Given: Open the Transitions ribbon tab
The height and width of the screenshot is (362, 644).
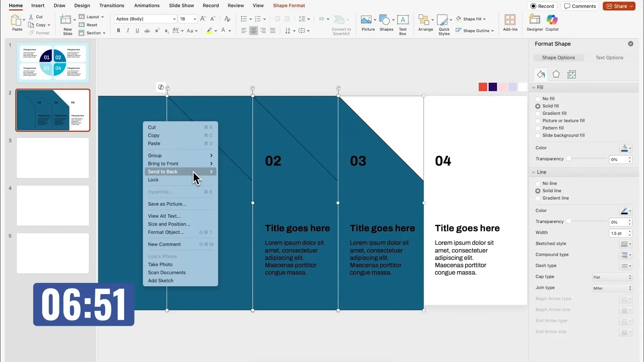Looking at the screenshot, I should click(112, 5).
